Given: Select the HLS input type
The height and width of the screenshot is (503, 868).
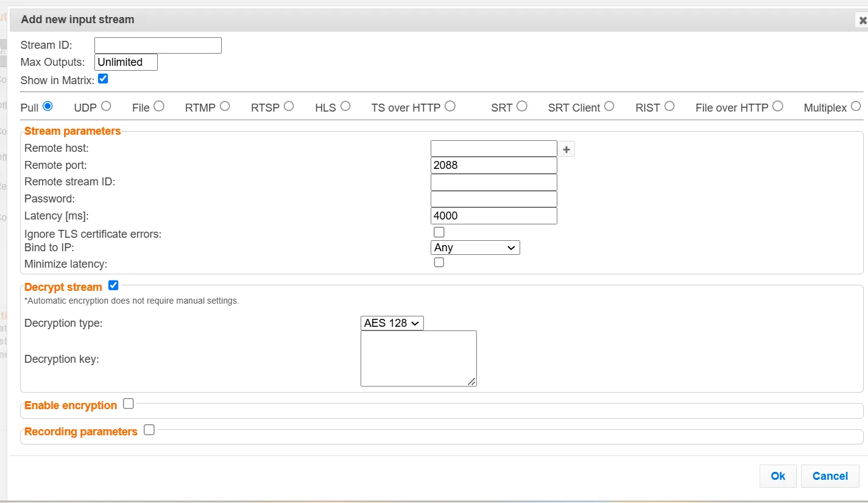Looking at the screenshot, I should [x=345, y=106].
